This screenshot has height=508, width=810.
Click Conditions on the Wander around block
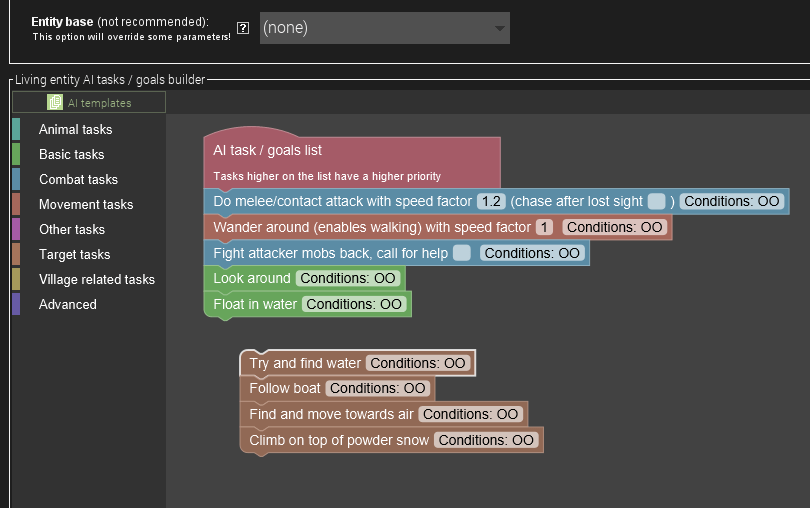click(614, 227)
